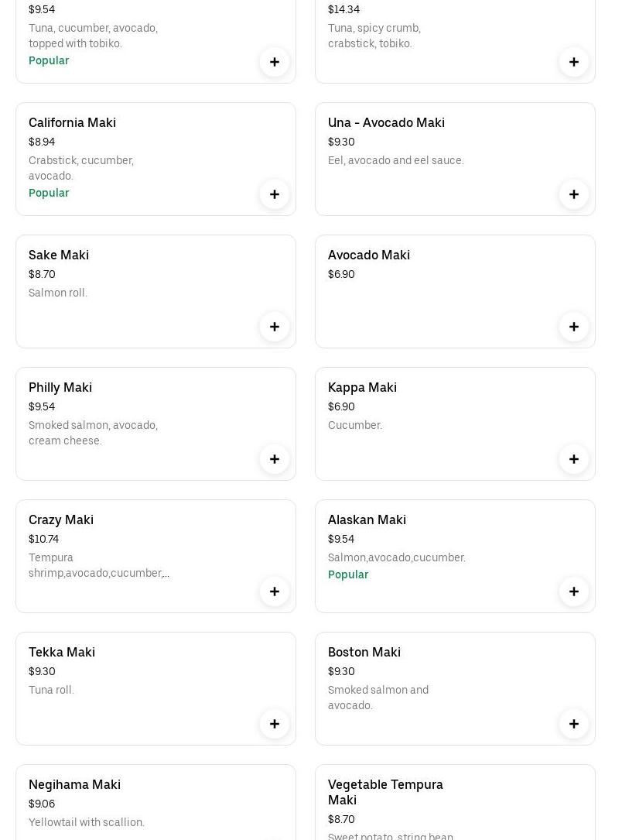Add Una - Avocado Maki with plus button
This screenshot has height=840, width=622.
[573, 194]
